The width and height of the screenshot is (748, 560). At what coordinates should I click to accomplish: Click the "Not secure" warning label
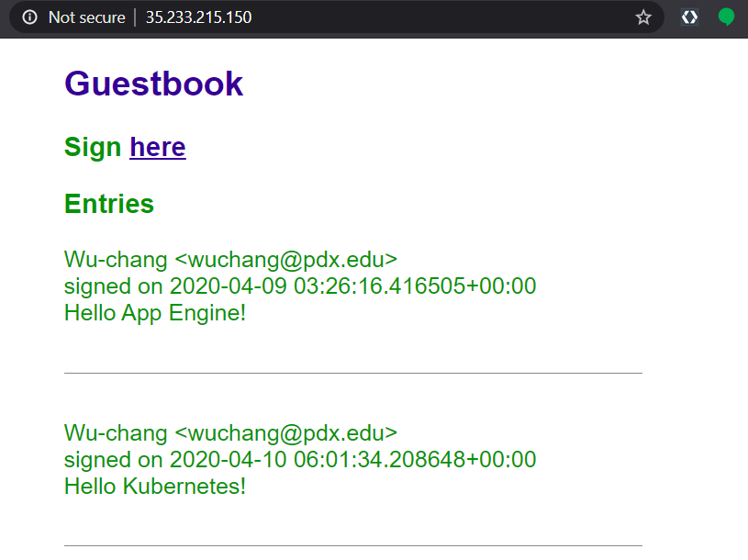click(x=86, y=17)
